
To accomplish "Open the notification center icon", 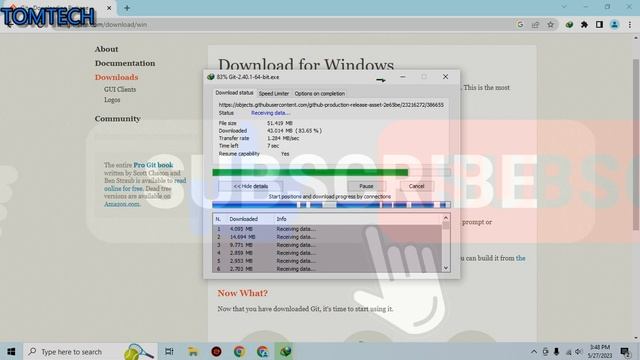I will [625, 351].
